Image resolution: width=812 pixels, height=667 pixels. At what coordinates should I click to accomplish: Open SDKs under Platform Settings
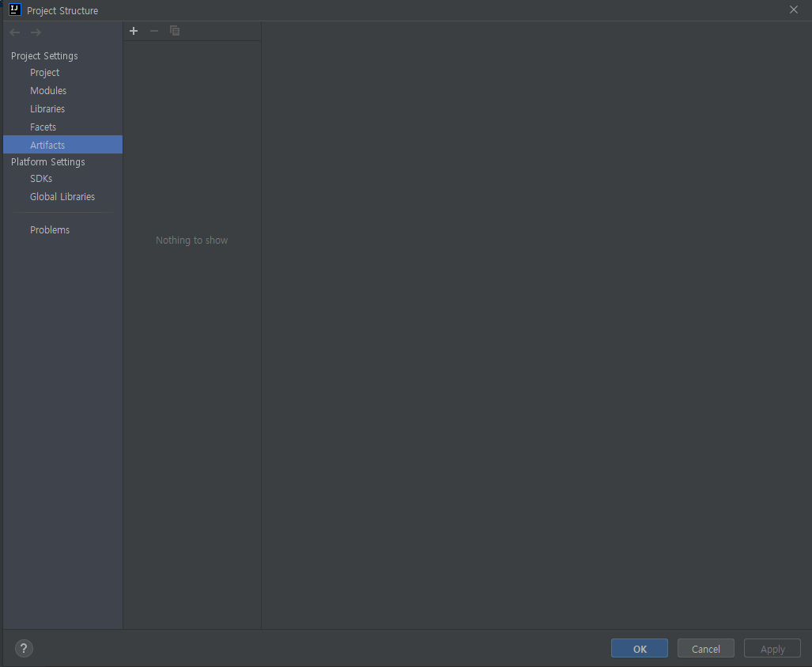[62, 178]
